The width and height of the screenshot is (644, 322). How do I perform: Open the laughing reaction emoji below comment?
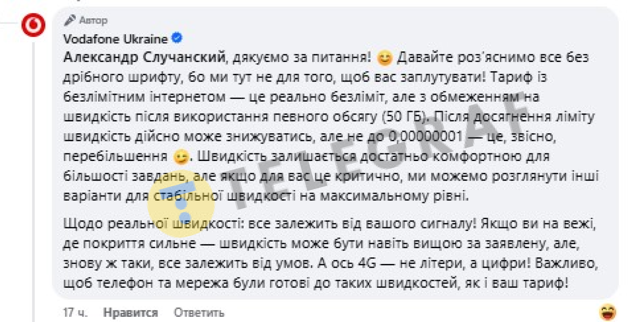pos(608,312)
